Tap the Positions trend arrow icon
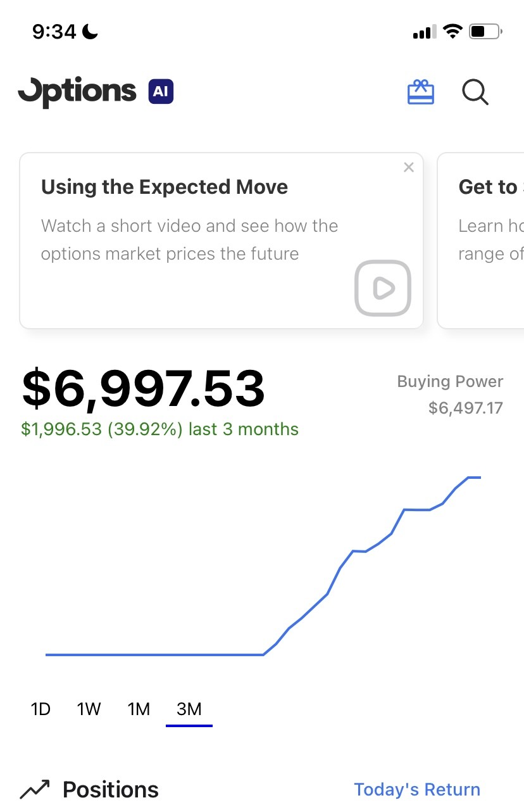 tap(35, 789)
